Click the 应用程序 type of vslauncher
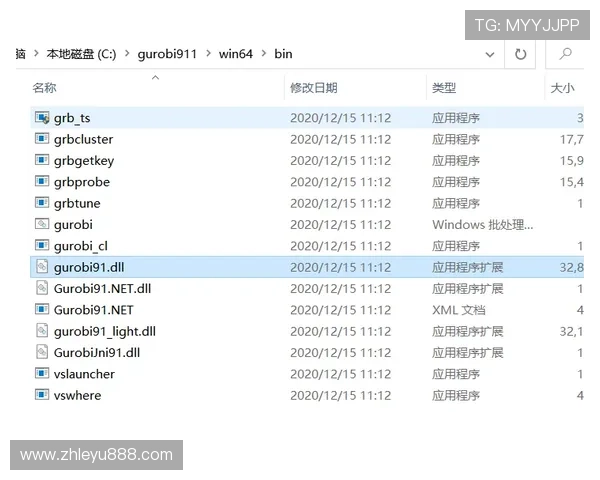This screenshot has width=600, height=480. [456, 374]
